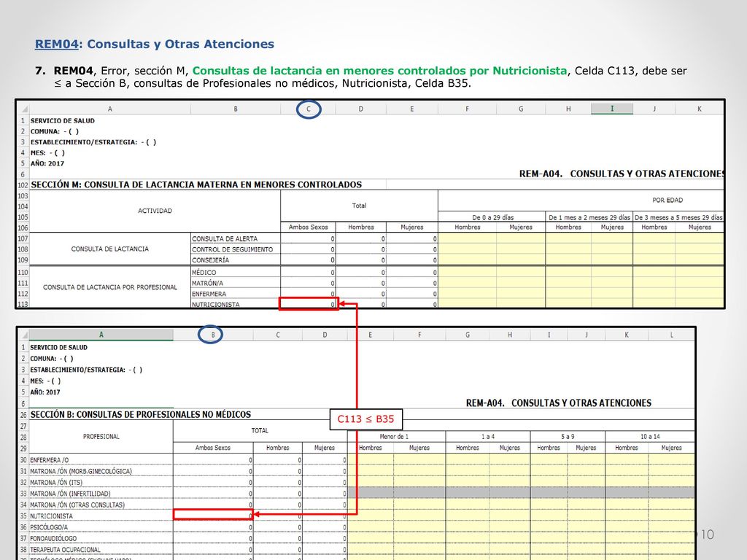Click 'AÑO: 2017' in the Sección M sheet
The image size is (747, 560).
(x=47, y=163)
